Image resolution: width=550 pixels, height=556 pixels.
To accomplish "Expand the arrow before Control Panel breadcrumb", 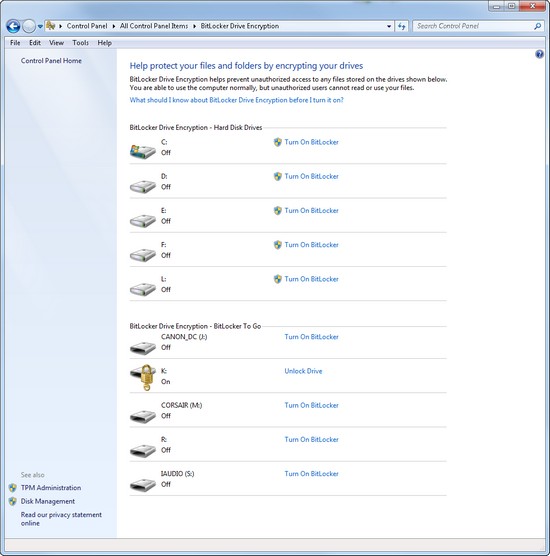I will tap(61, 26).
